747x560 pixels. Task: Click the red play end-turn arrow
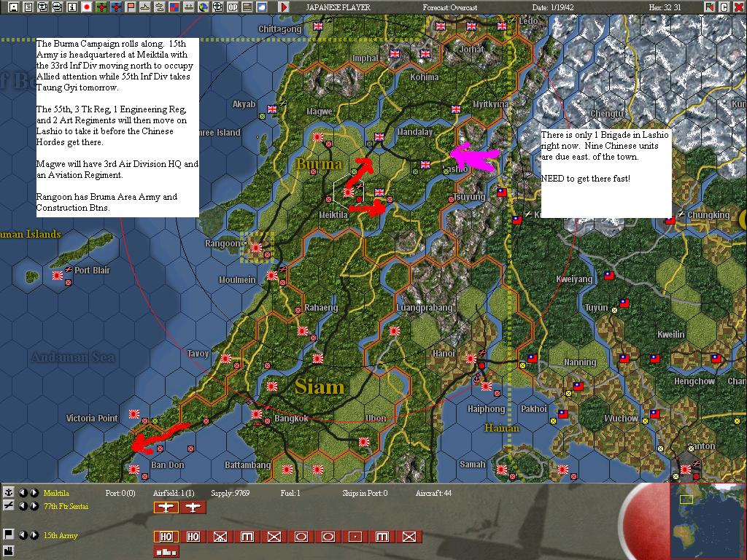(x=284, y=7)
